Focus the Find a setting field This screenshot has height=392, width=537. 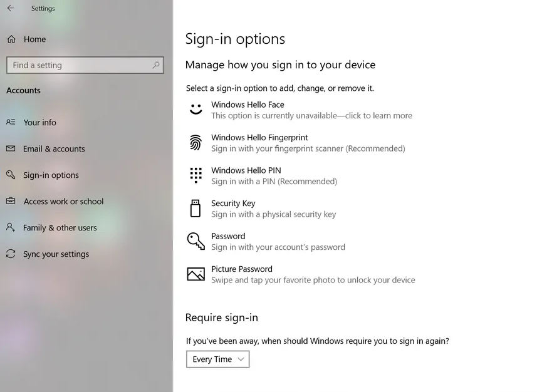pos(85,65)
